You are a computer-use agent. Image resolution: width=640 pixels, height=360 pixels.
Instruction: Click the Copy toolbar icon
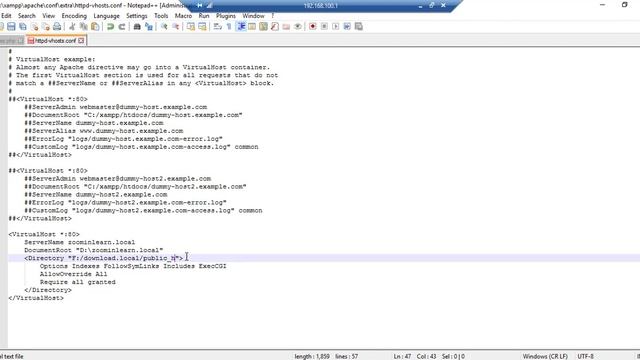click(x=84, y=27)
